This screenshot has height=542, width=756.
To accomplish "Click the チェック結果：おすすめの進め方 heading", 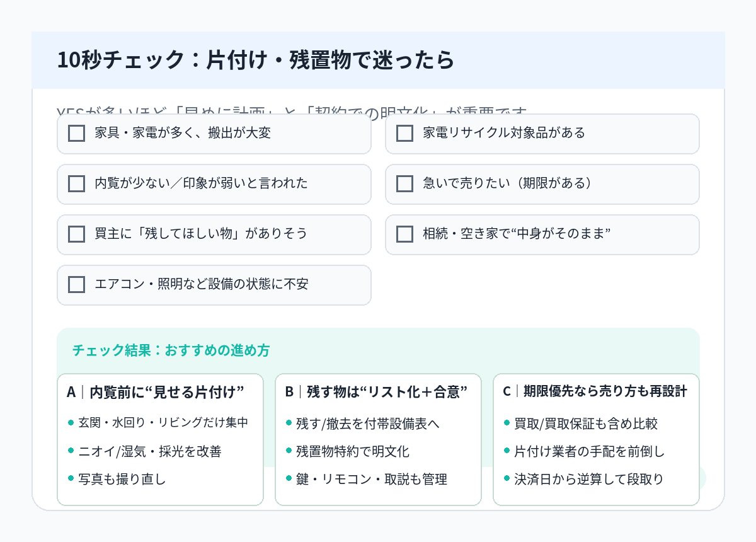I will tap(171, 350).
